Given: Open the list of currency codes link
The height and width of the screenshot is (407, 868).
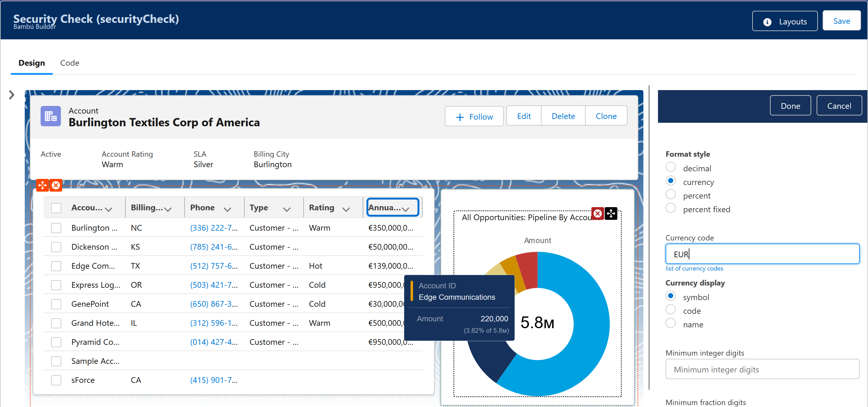Looking at the screenshot, I should pyautogui.click(x=694, y=268).
